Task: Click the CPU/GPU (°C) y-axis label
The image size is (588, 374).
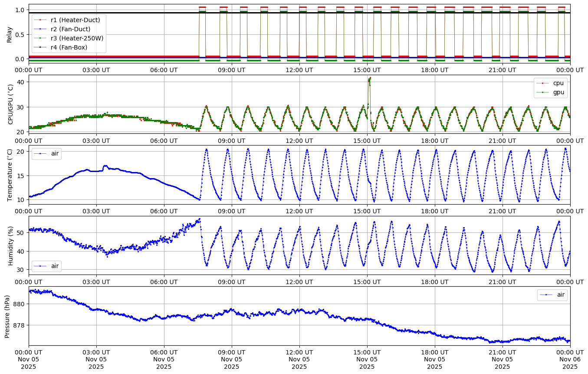Action: [11, 104]
